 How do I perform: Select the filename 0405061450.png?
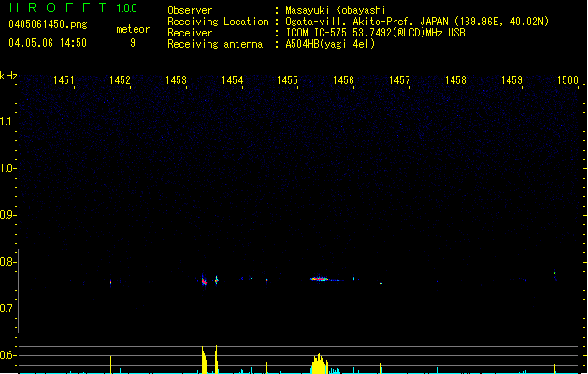48,24
